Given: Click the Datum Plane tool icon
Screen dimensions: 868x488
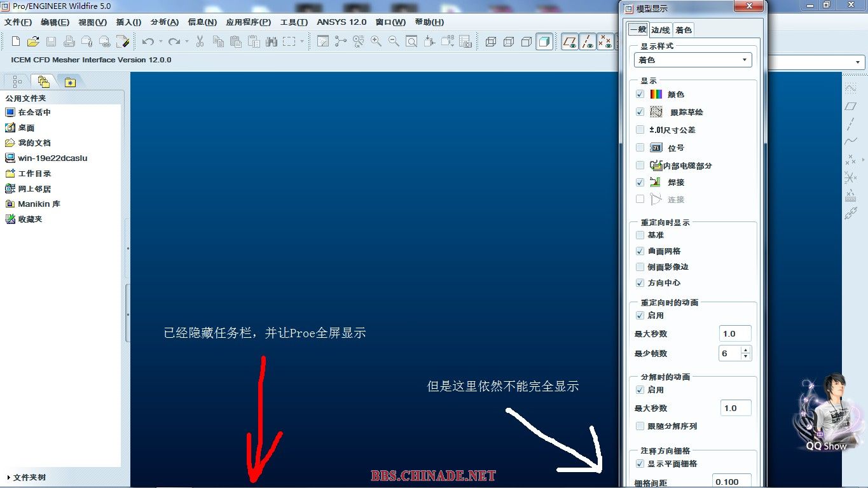Looking at the screenshot, I should pos(851,106).
